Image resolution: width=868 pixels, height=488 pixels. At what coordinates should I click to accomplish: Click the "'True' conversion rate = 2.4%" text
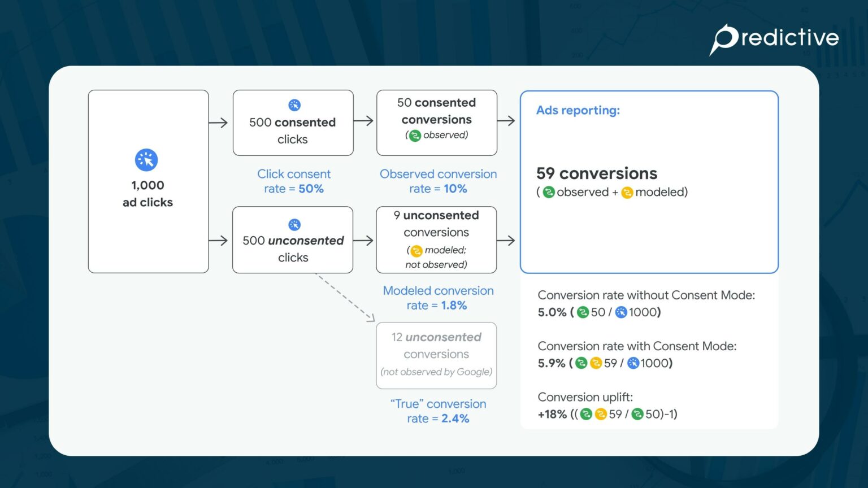pyautogui.click(x=438, y=411)
